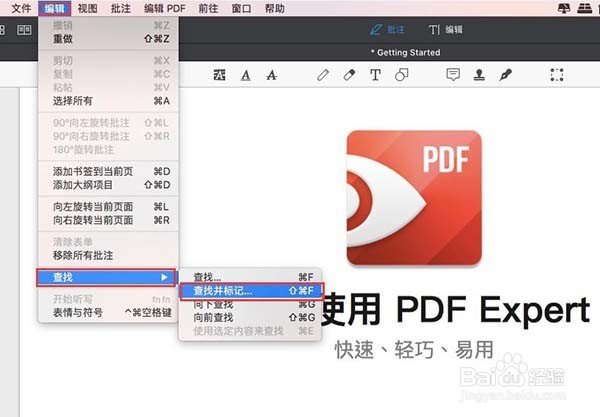Choose 向右旋转当前页面

click(x=108, y=220)
